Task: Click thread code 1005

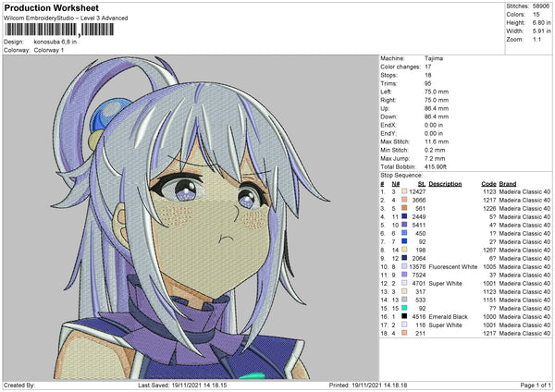Action: pyautogui.click(x=489, y=267)
